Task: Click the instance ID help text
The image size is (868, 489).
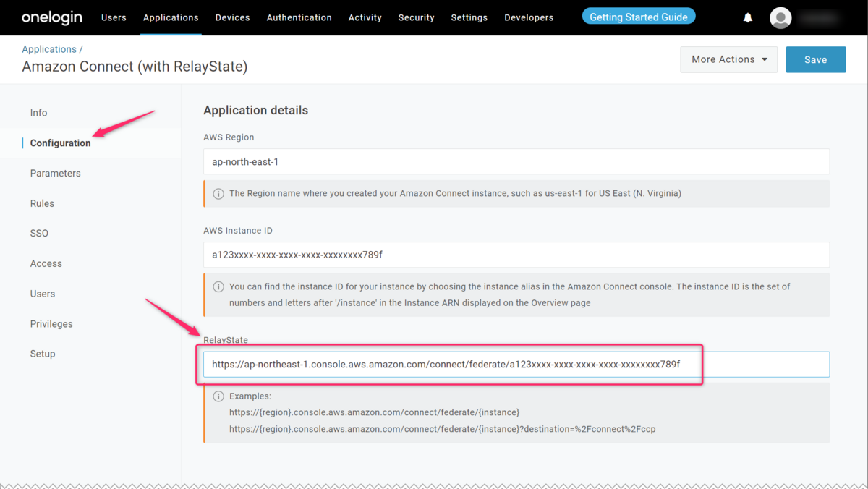Action: [x=509, y=295]
